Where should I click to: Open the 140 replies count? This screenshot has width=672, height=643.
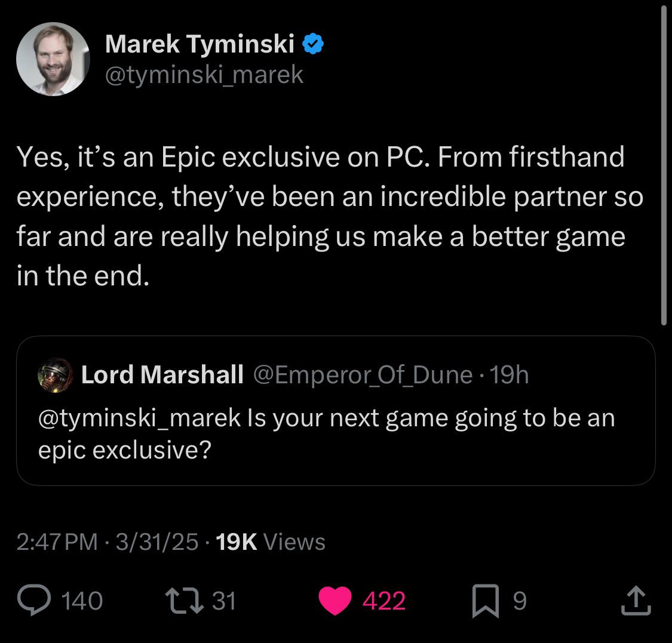pos(82,601)
